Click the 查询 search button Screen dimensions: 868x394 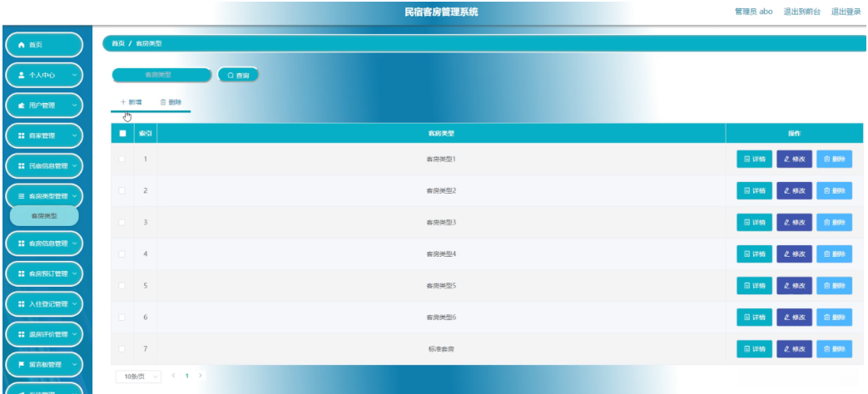pyautogui.click(x=238, y=75)
